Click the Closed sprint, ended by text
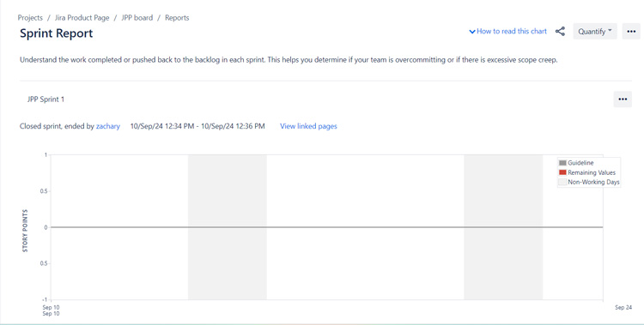This screenshot has height=325, width=644. click(x=57, y=126)
